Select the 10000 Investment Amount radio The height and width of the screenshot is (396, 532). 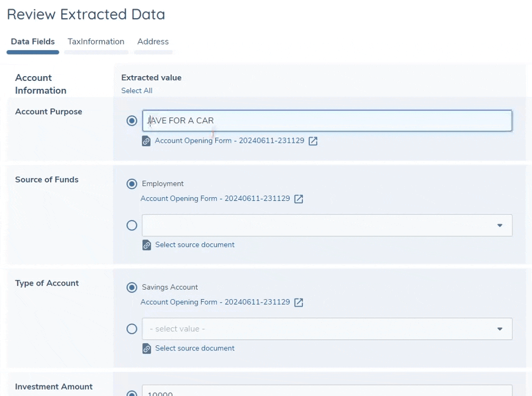132,393
